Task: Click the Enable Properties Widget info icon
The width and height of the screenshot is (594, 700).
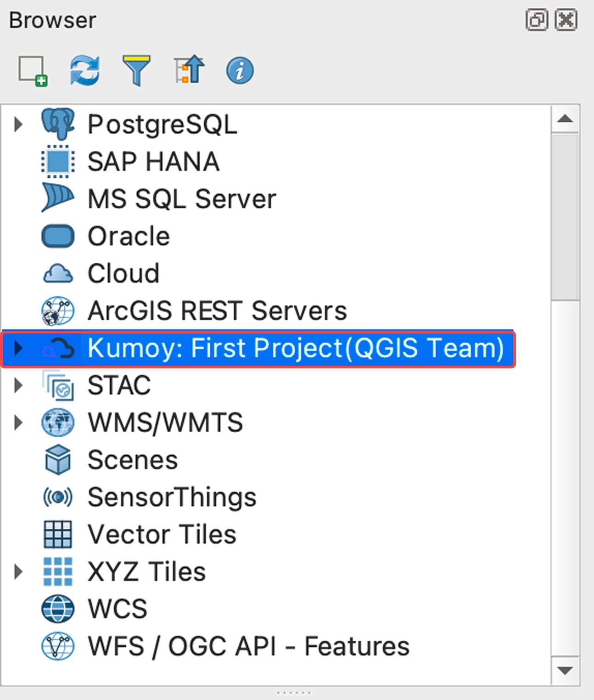Action: pyautogui.click(x=239, y=70)
